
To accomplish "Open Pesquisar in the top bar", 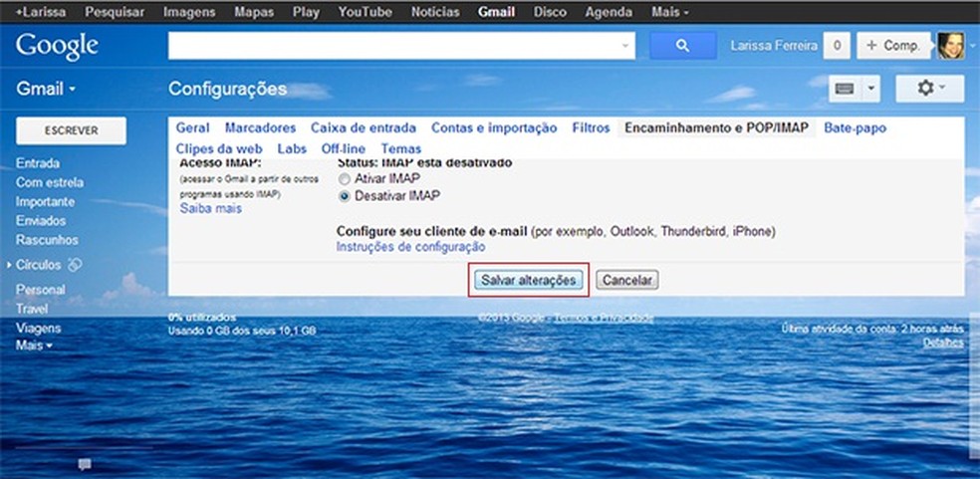I will point(115,12).
